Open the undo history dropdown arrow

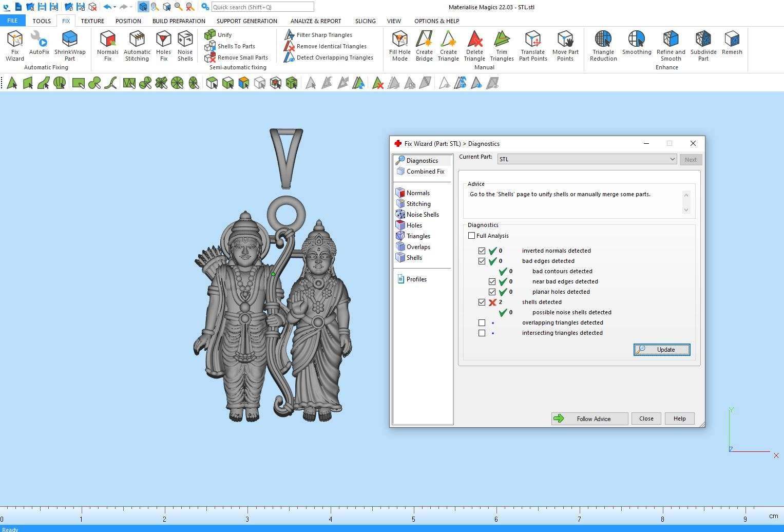pos(114,7)
